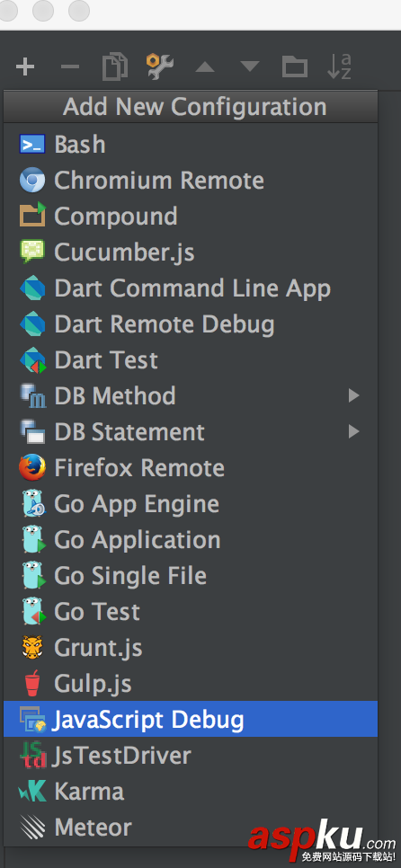Click the Compound folder icon
The image size is (401, 868).
[32, 217]
